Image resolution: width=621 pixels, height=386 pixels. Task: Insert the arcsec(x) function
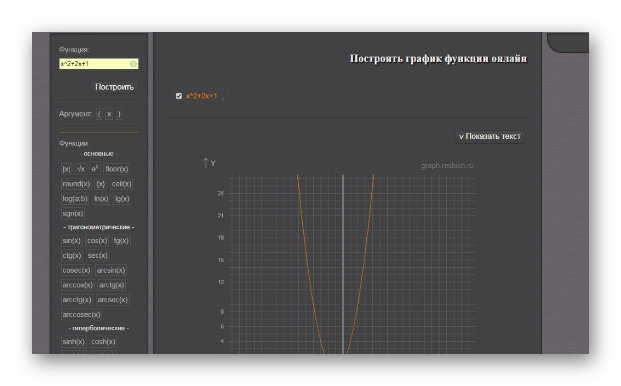(113, 300)
